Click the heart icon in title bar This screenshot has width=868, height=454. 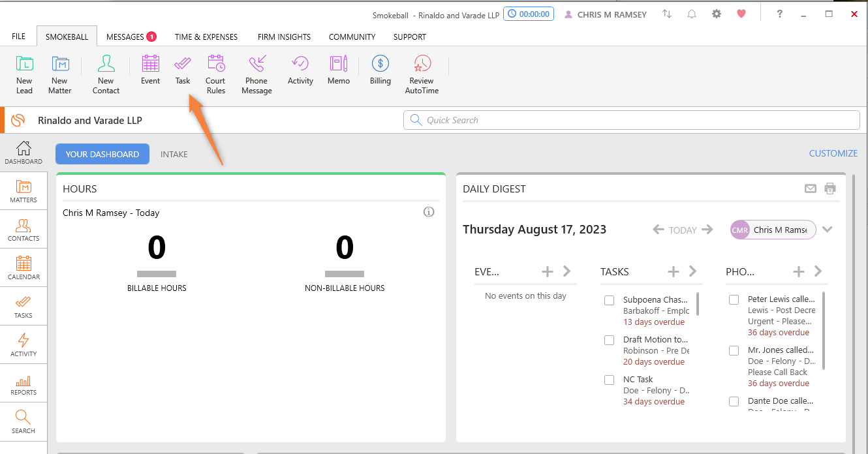[x=741, y=14]
